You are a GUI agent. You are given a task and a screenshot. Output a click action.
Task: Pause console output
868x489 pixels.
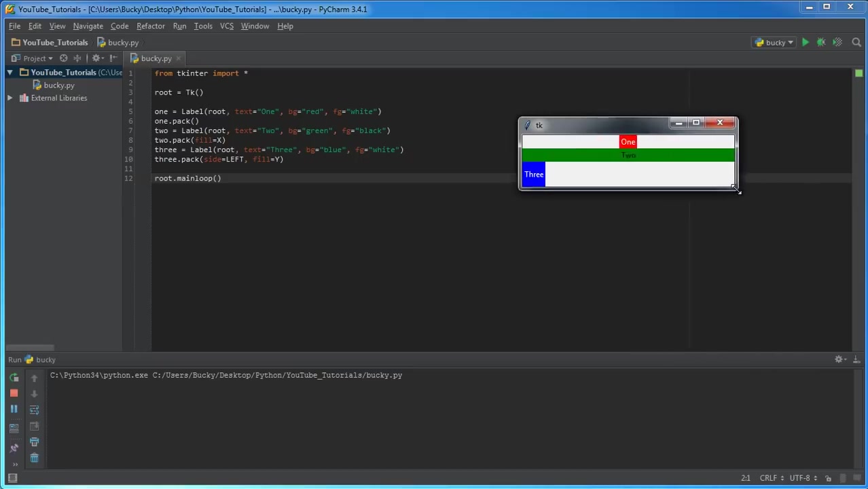14,408
